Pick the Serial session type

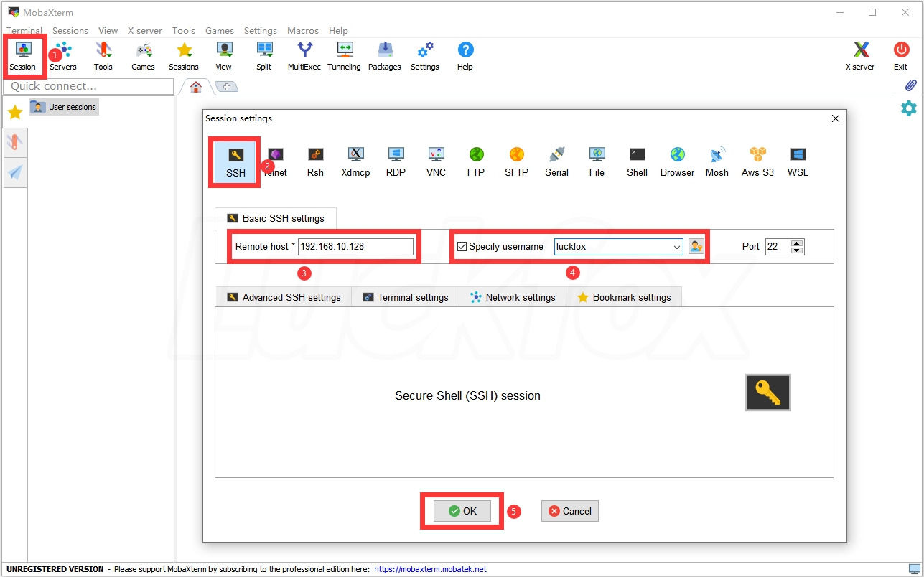coord(556,161)
